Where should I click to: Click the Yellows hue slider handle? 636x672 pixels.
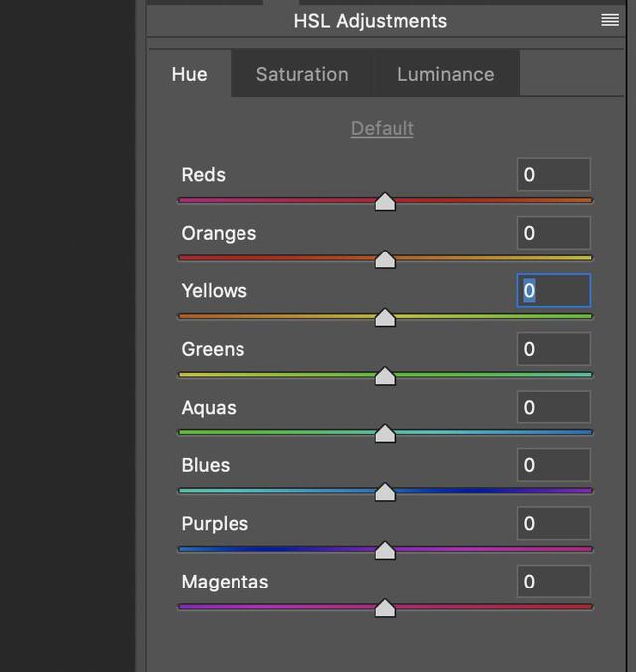385,318
